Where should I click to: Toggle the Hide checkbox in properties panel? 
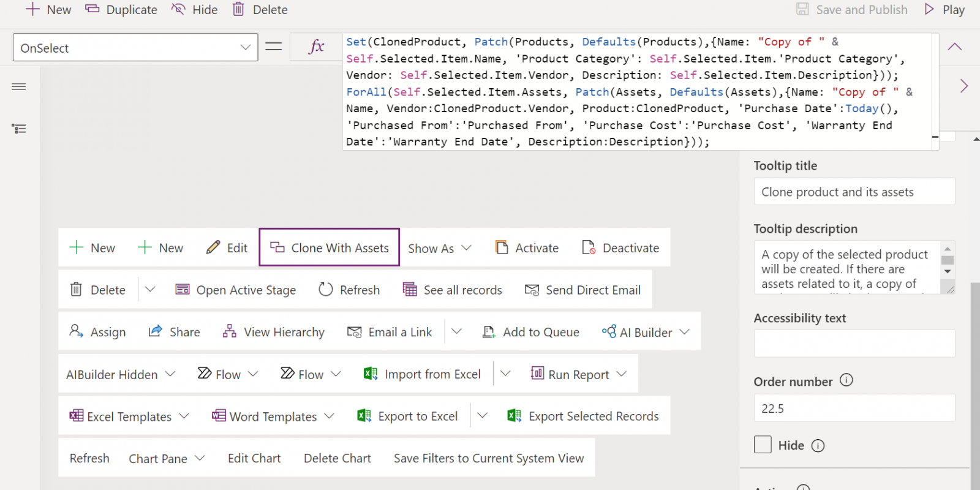[x=763, y=445]
